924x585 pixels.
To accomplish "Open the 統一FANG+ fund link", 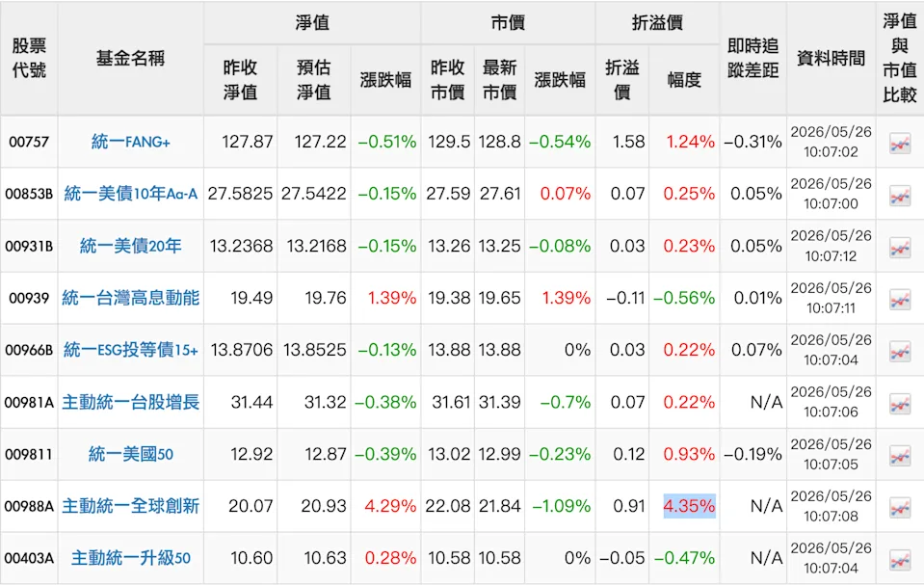I will [131, 142].
